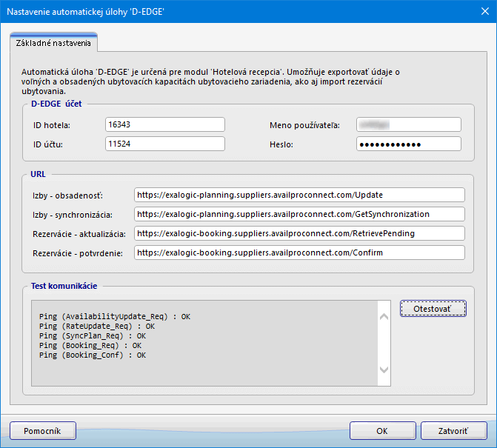497x448 pixels.
Task: Confirm settings with the OK button
Action: coord(381,430)
